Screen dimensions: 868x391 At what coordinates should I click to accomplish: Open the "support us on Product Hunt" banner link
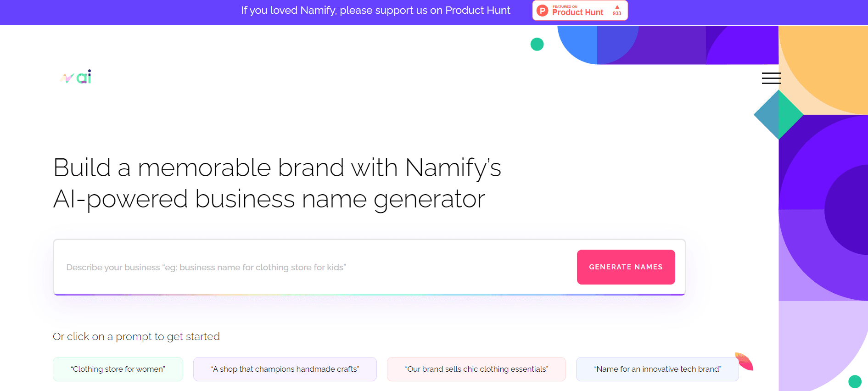375,10
